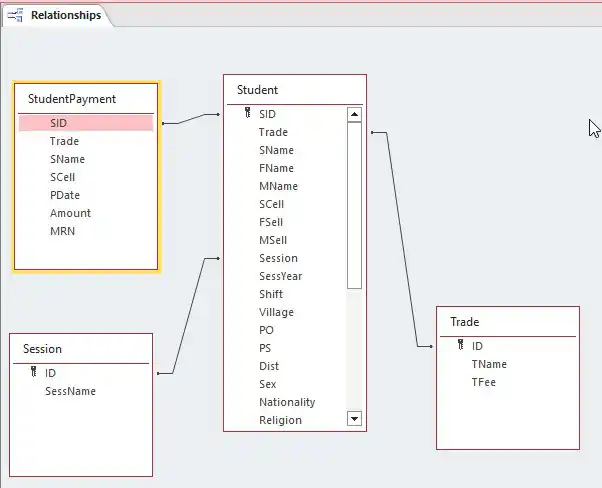Click key icon beside ID in Session table

tap(33, 373)
